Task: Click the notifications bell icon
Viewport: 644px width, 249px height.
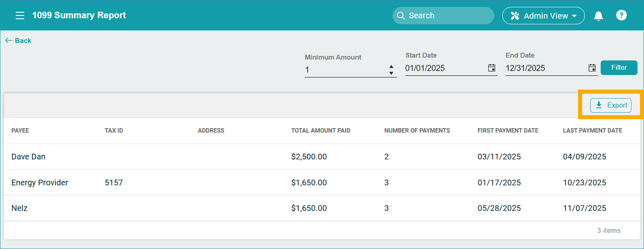Action: tap(598, 16)
